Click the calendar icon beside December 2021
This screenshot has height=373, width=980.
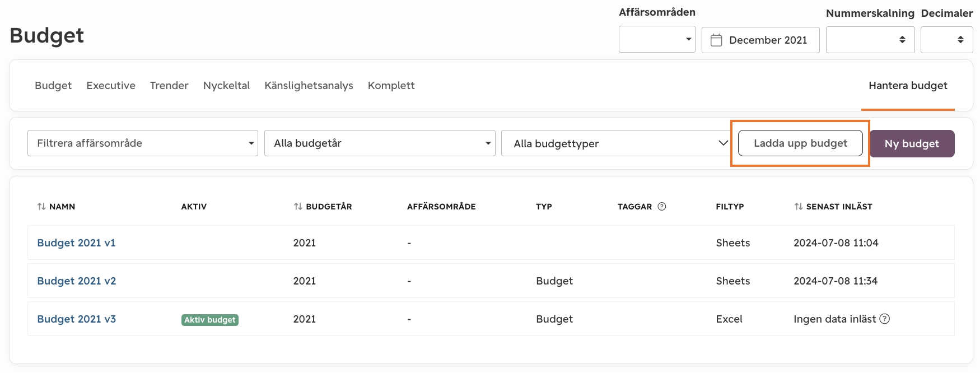pos(716,40)
